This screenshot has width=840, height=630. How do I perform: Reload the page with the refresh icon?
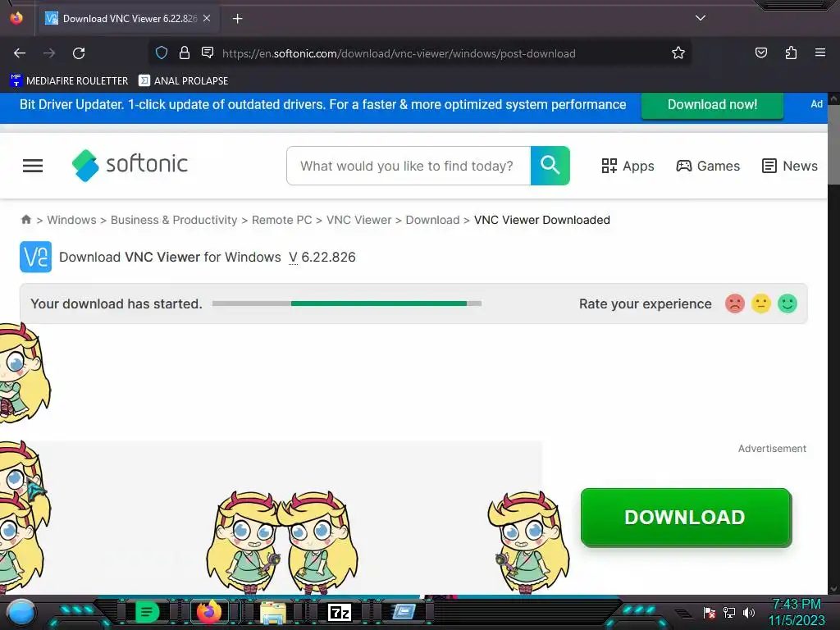pyautogui.click(x=79, y=53)
